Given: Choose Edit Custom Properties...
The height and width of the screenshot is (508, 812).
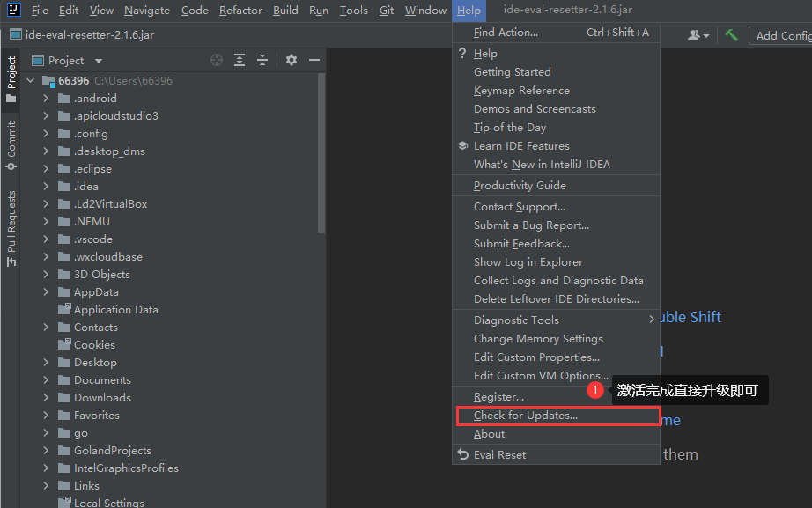Looking at the screenshot, I should click(557, 357).
